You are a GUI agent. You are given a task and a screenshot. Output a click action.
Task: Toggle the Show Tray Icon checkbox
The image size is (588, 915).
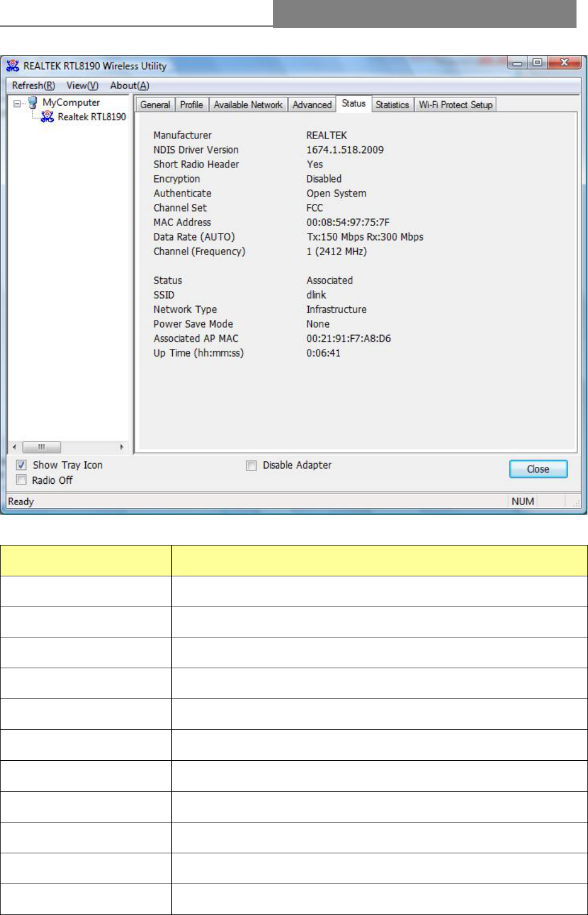21,465
